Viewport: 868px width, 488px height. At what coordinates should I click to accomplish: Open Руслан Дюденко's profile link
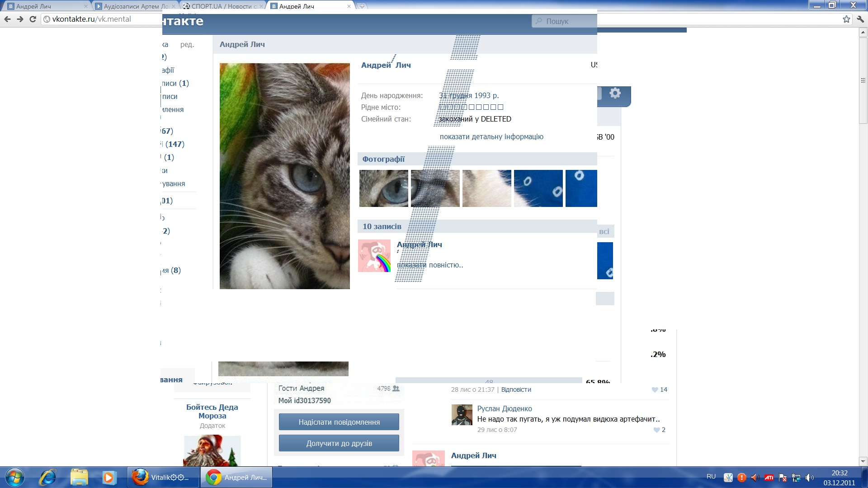(505, 408)
